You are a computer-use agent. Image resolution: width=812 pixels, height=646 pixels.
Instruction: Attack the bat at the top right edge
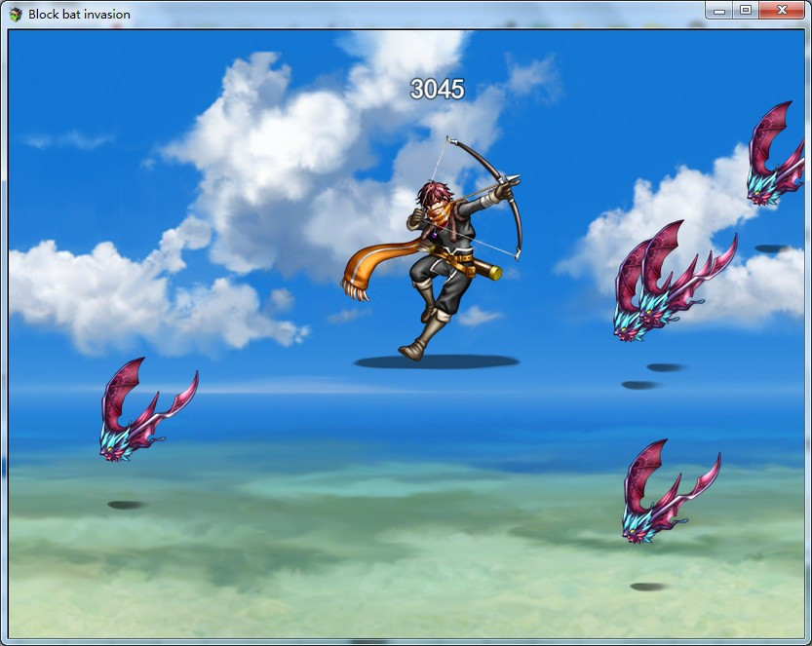(x=776, y=153)
